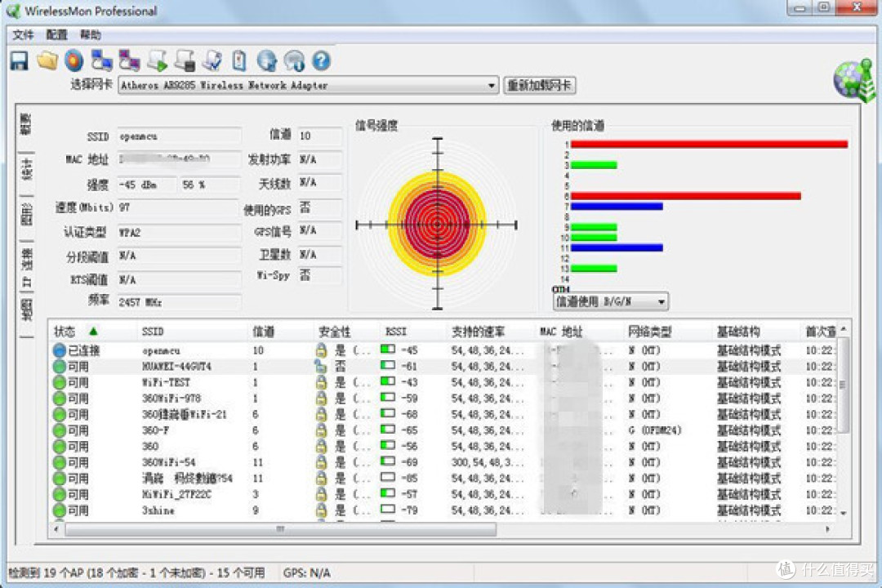Screen dimensions: 882x588
Task: Click the green status icon of 3shine row
Action: pos(59,510)
